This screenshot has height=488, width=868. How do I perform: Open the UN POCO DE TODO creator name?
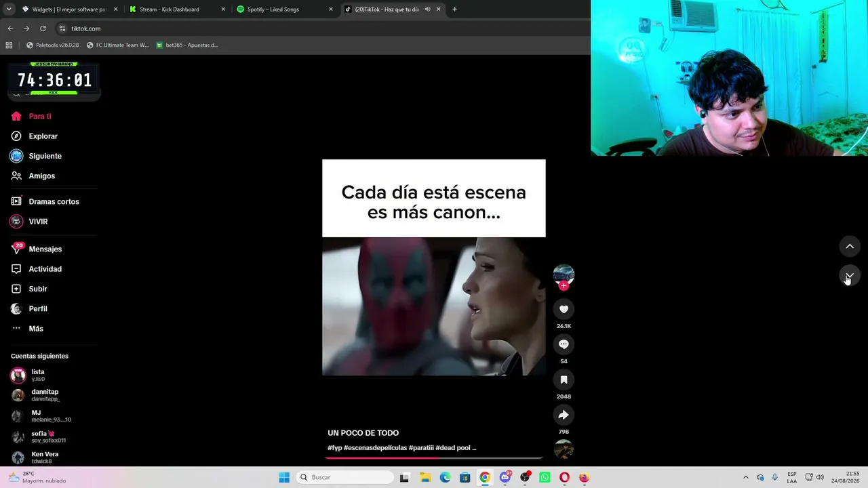point(363,433)
